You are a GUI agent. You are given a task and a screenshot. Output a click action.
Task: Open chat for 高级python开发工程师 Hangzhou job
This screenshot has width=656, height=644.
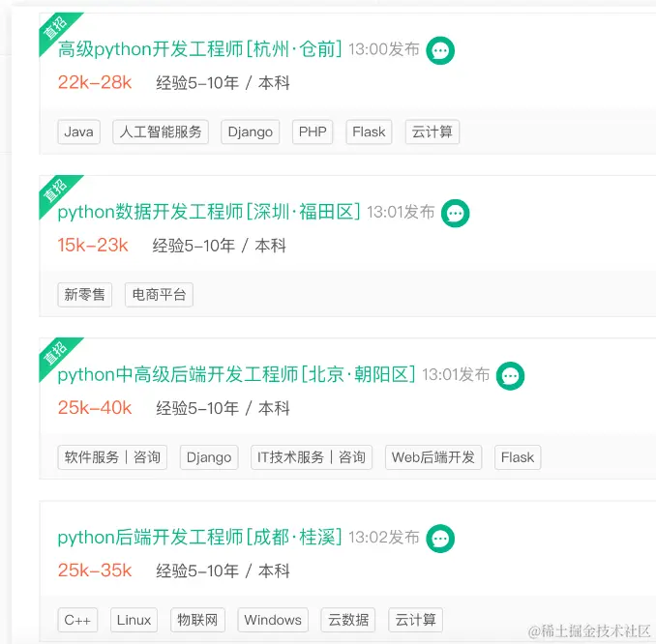pos(440,50)
